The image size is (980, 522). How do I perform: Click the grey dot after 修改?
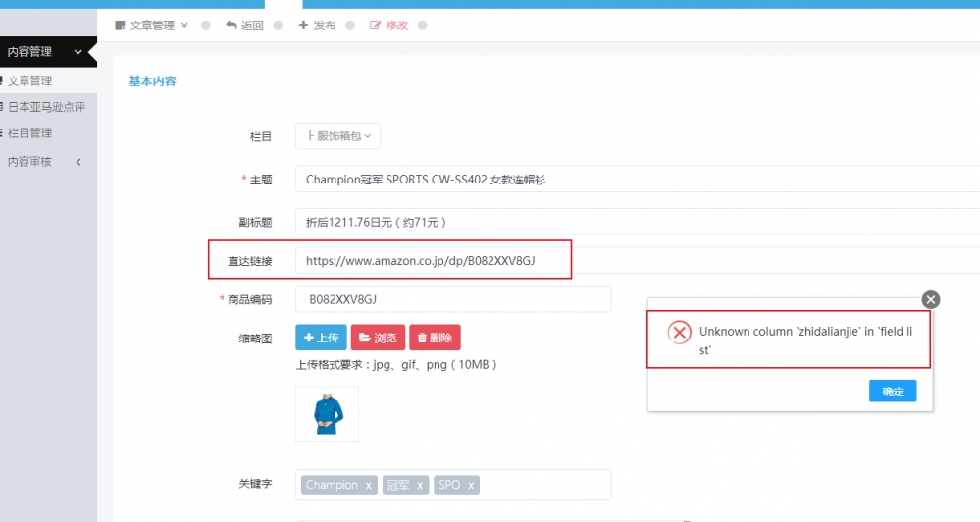click(423, 26)
